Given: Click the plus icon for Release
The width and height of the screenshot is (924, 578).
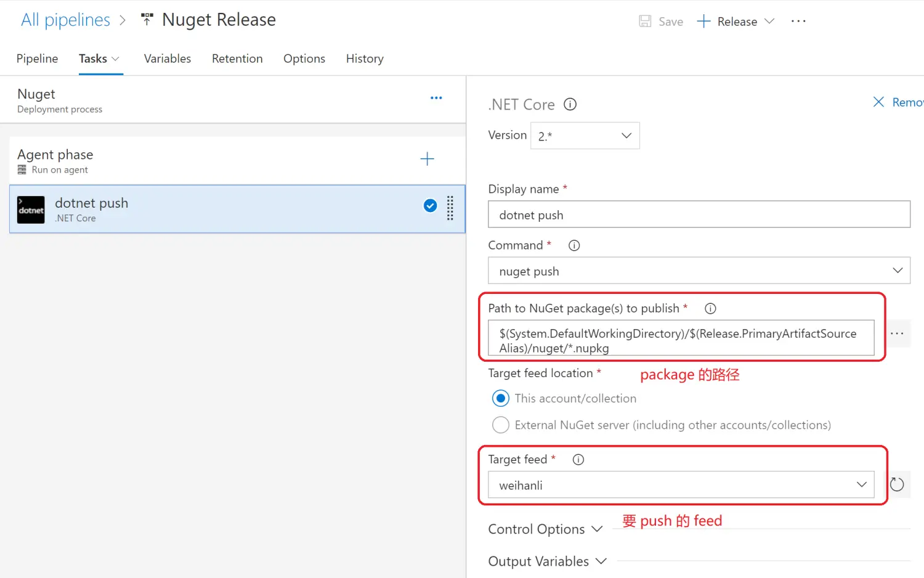Looking at the screenshot, I should click(x=703, y=22).
